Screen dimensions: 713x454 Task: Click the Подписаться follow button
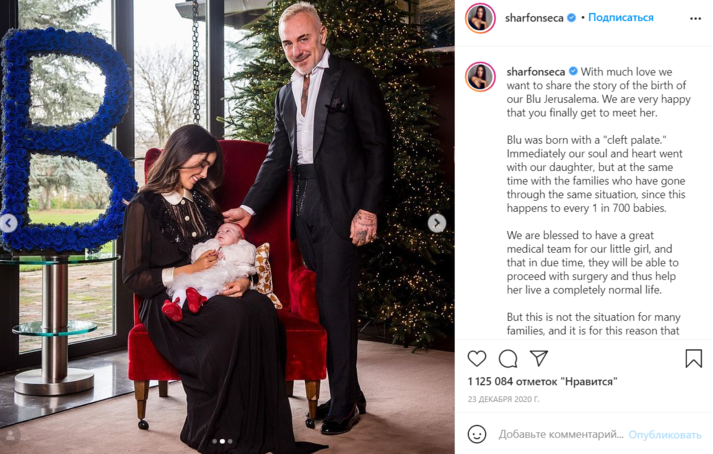[621, 17]
